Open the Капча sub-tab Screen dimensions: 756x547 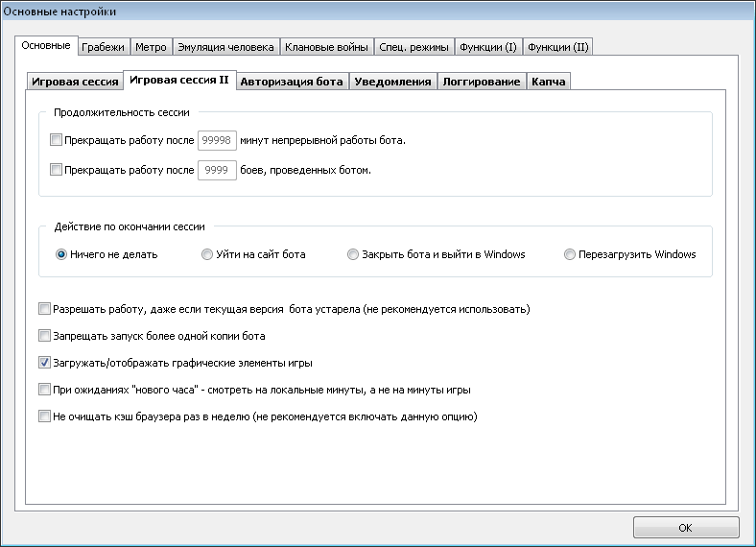pyautogui.click(x=548, y=82)
